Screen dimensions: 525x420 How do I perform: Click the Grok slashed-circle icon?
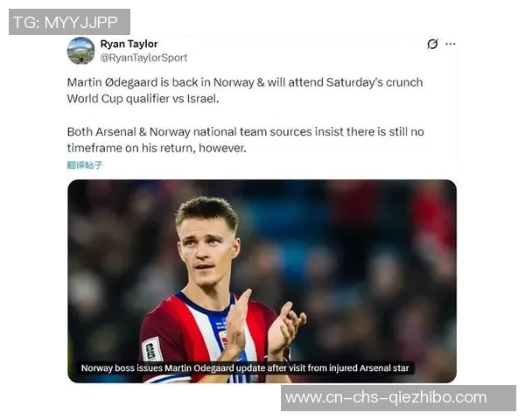432,44
